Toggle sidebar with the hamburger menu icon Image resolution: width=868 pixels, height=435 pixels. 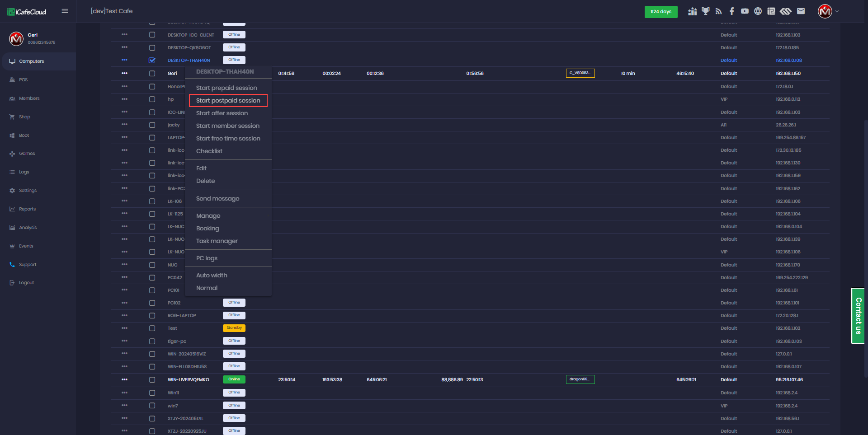click(65, 11)
